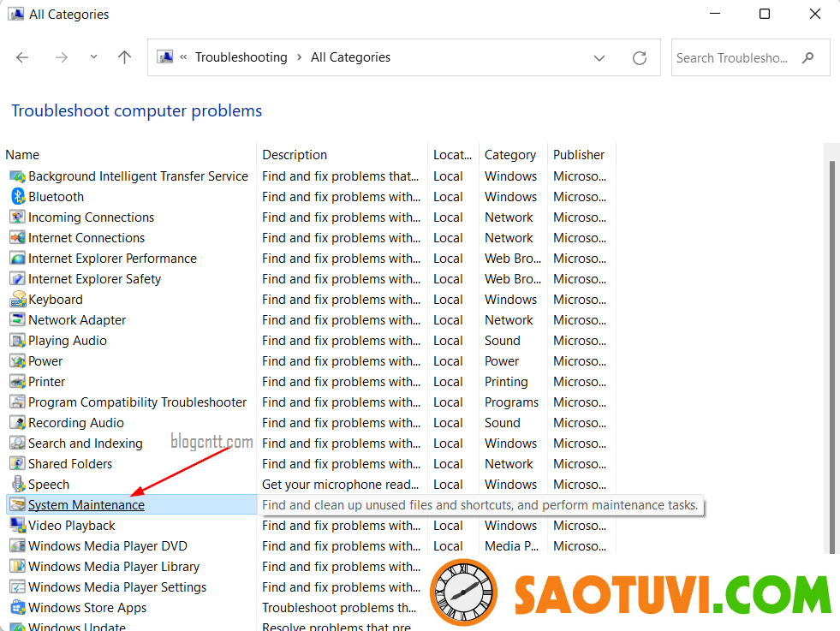Click the Printer troubleshooter icon

(18, 381)
